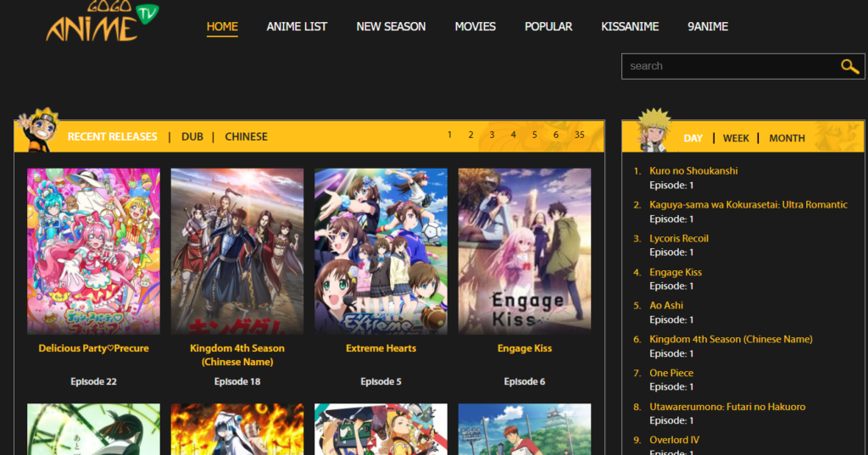Go to NEW SEASON
This screenshot has height=455, width=868.
click(391, 26)
